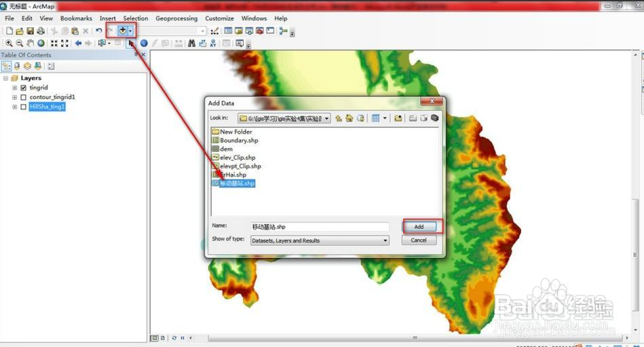Screen dimensions: 644x347
Task: Select the Pan hand tool
Action: [x=30, y=43]
